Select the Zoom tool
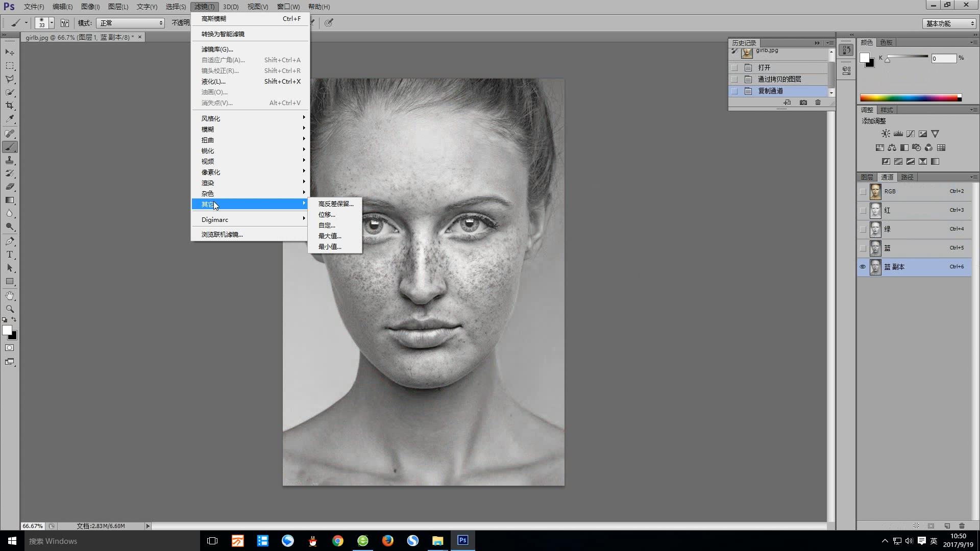The image size is (980, 551). [10, 309]
